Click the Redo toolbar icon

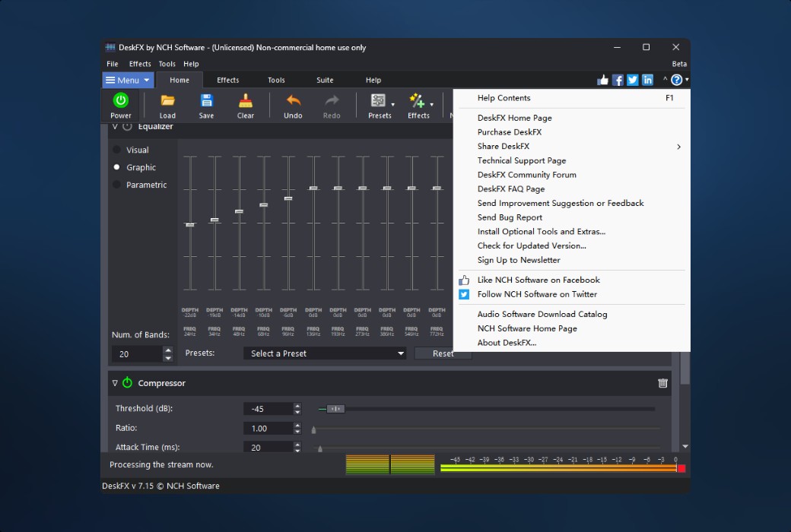coord(332,105)
